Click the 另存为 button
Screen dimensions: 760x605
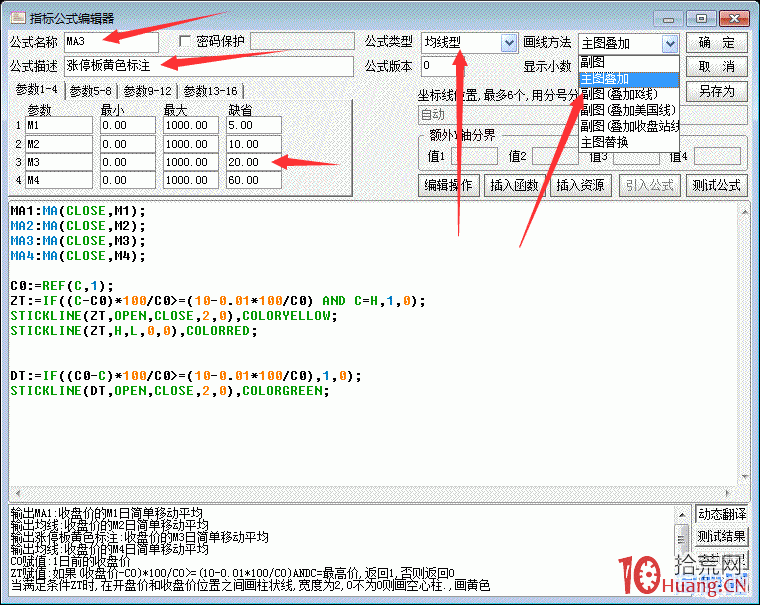click(717, 91)
